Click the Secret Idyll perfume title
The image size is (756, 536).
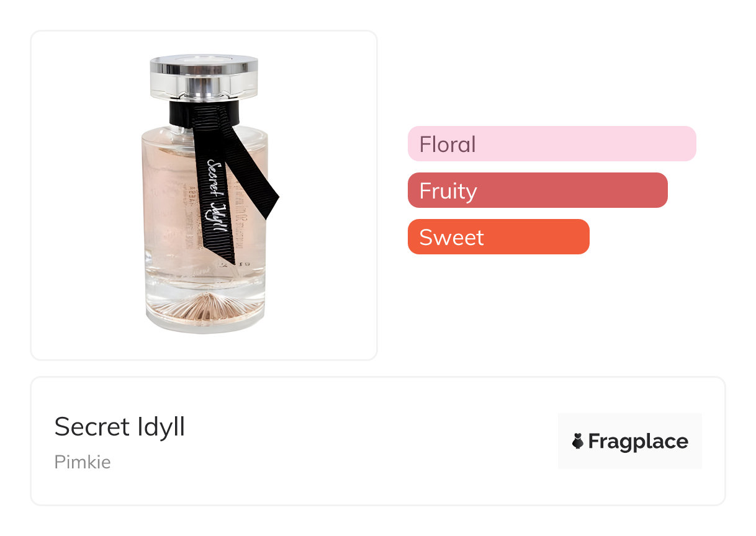pyautogui.click(x=120, y=427)
